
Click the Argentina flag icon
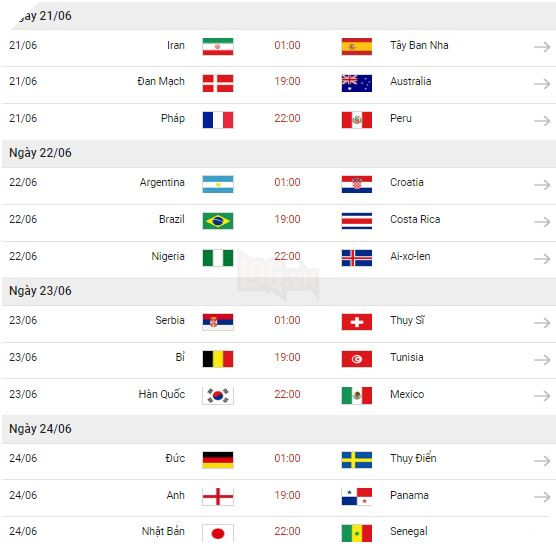[x=218, y=184]
